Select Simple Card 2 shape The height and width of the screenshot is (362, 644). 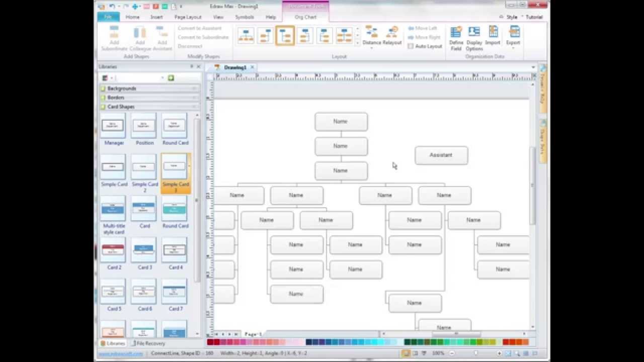(x=144, y=167)
